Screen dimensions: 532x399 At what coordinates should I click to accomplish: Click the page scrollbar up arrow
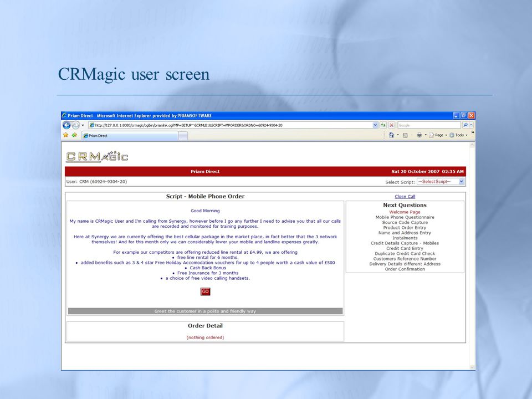point(472,145)
